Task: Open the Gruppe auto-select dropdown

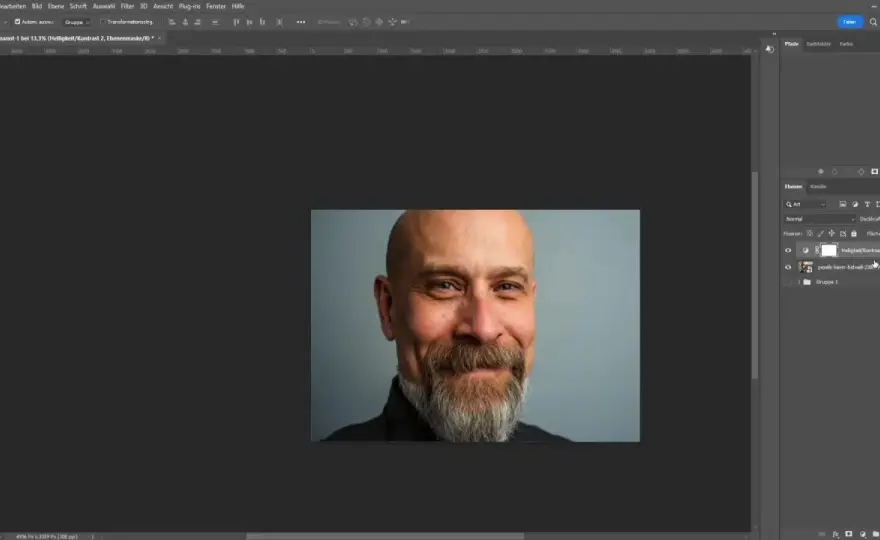Action: [x=77, y=22]
